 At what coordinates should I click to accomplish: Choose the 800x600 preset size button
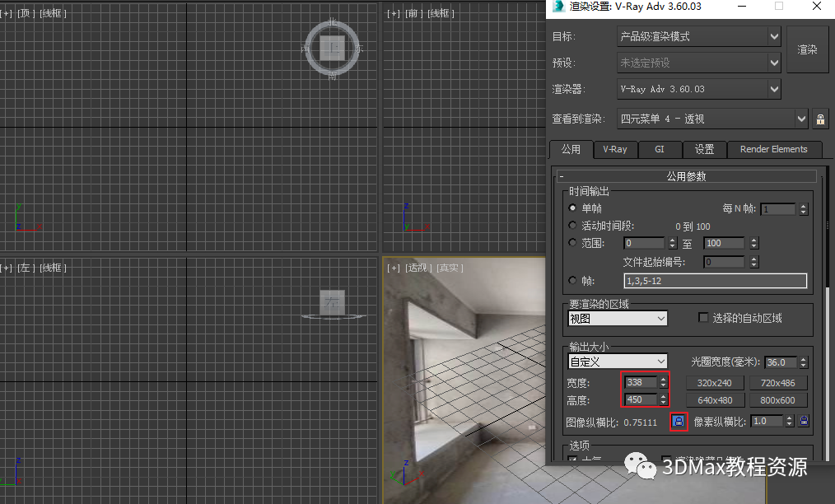[x=778, y=400]
